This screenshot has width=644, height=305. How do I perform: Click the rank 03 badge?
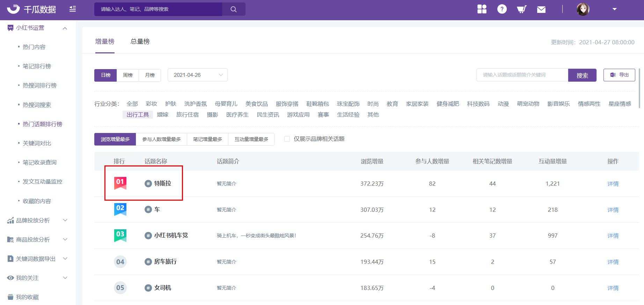120,236
